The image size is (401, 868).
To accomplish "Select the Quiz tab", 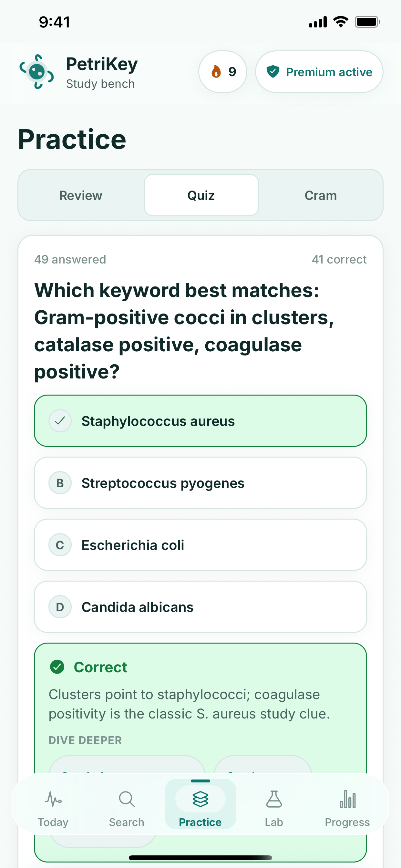I will (201, 195).
